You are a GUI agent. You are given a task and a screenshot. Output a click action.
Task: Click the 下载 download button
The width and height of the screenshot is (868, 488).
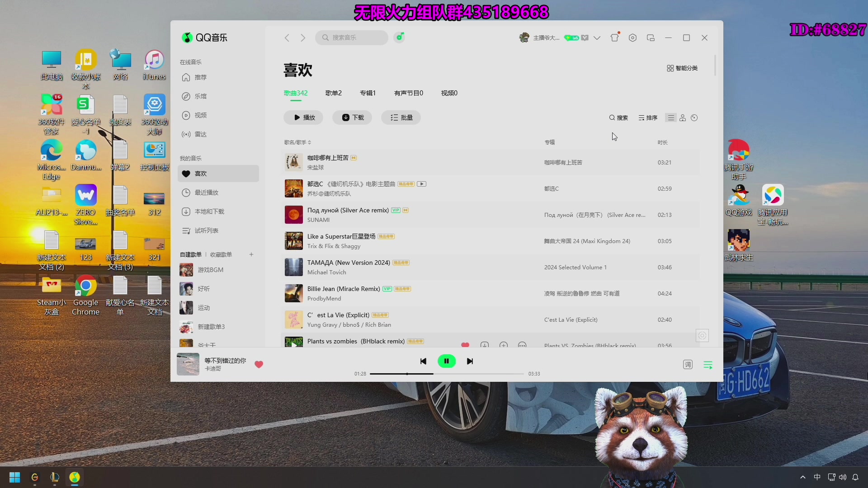pos(352,117)
